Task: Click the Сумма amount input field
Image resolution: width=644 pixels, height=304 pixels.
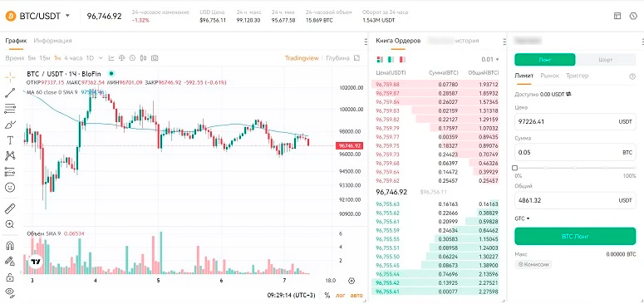Action: pos(575,152)
